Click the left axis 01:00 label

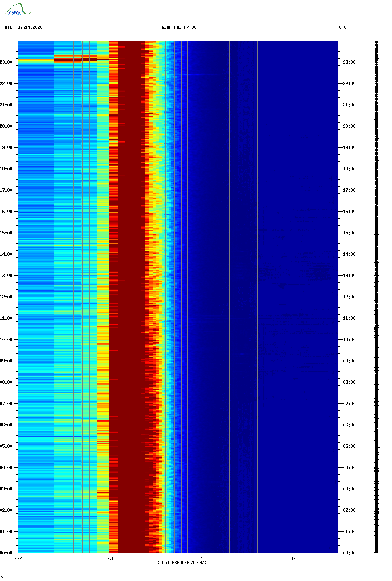tap(6, 532)
